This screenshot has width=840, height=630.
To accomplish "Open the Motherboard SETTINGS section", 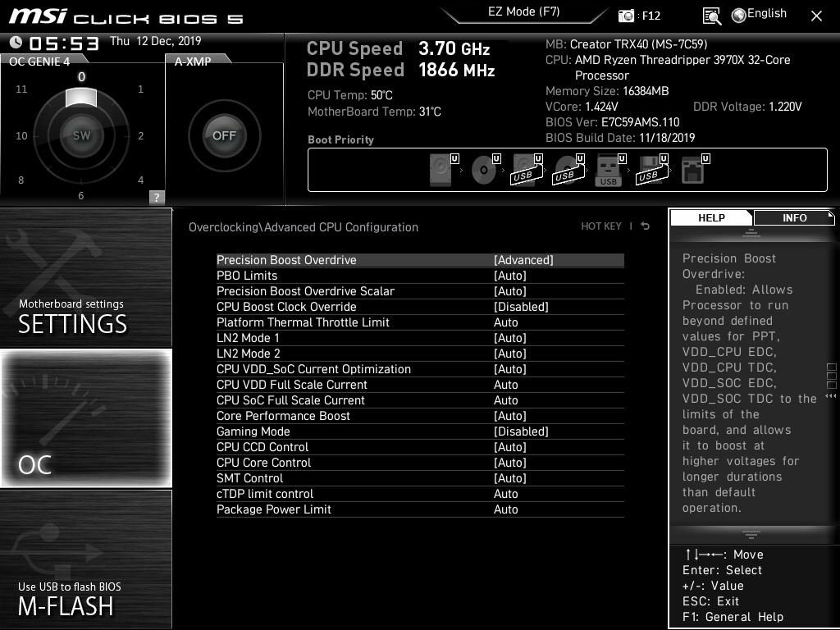I will pyautogui.click(x=85, y=279).
